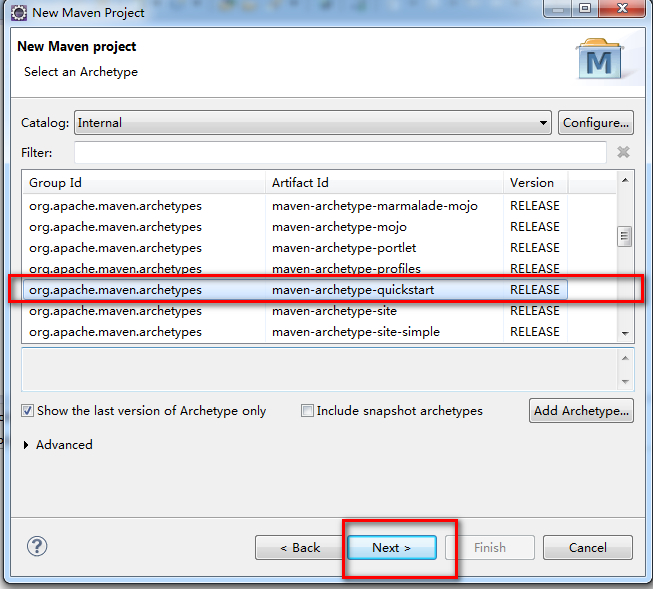Screen dimensions: 653x589
Task: Sort by Artifact Id column header
Action: point(384,183)
